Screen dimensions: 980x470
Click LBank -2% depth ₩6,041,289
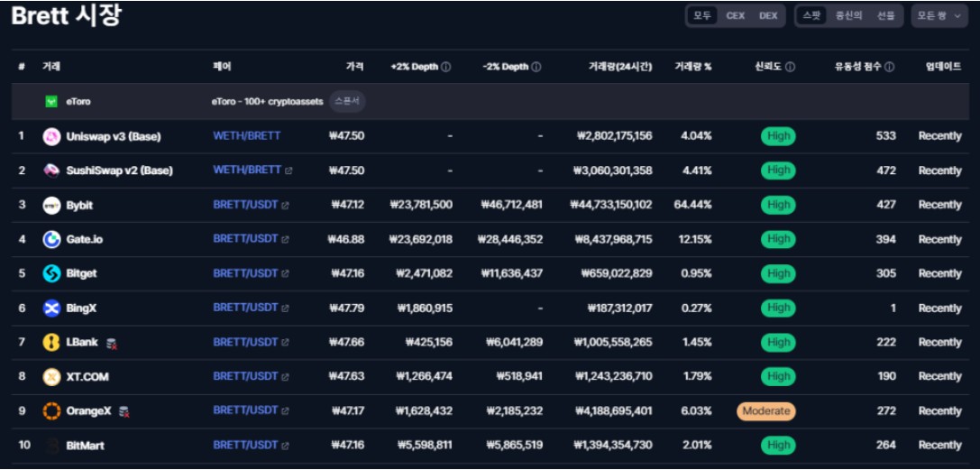[x=515, y=343]
